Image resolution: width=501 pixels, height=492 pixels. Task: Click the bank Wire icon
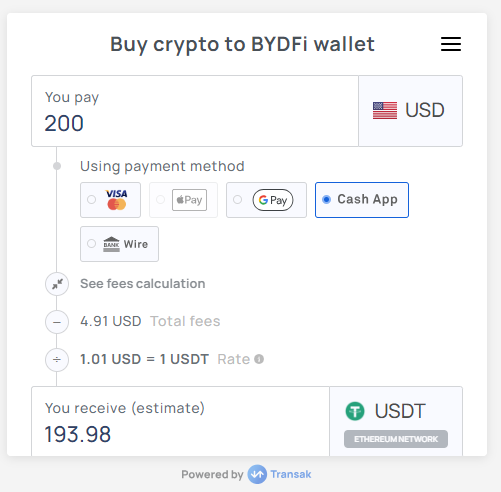(111, 244)
